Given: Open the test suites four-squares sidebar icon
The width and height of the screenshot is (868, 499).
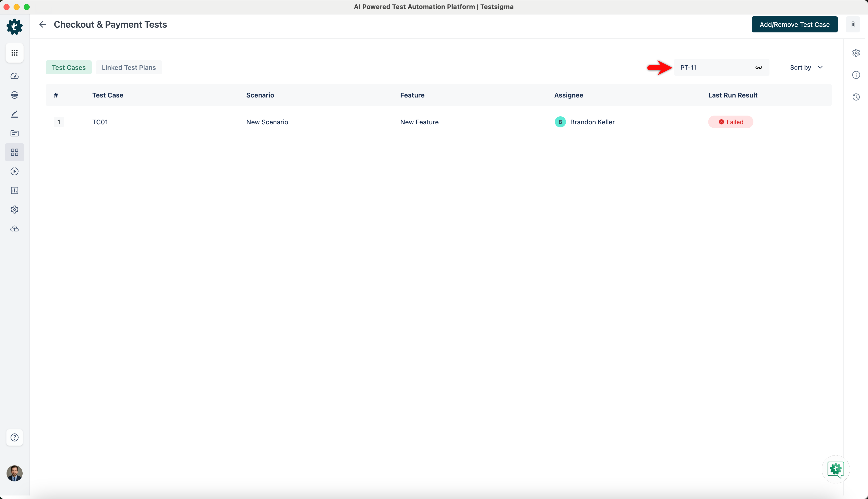Looking at the screenshot, I should [14, 152].
